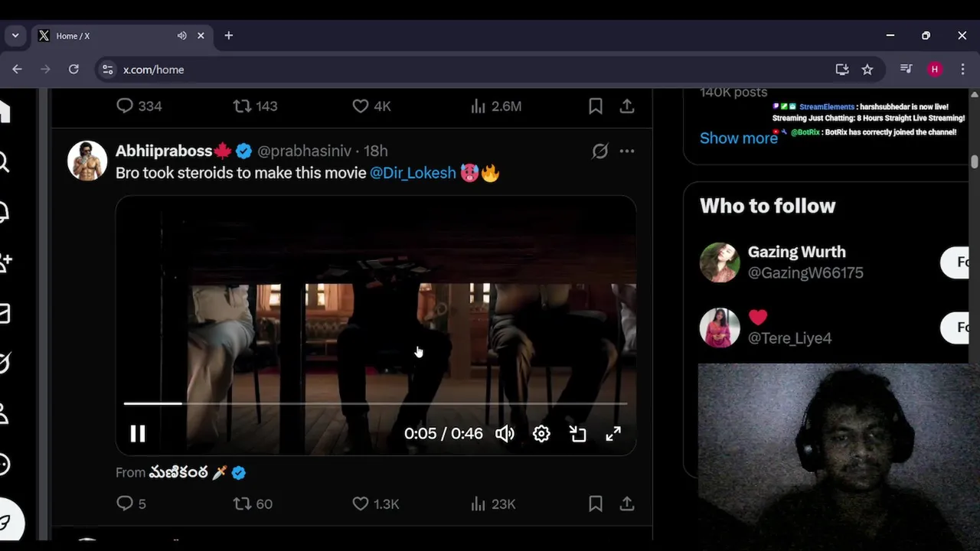The image size is (980, 551).
Task: Go back in browser history
Action: (17, 70)
